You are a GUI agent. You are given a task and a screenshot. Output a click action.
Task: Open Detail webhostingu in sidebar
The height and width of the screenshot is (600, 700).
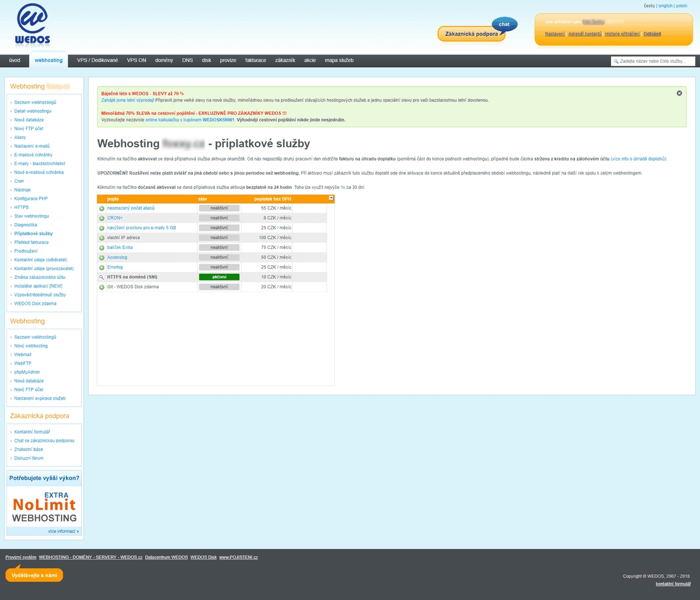pos(33,111)
